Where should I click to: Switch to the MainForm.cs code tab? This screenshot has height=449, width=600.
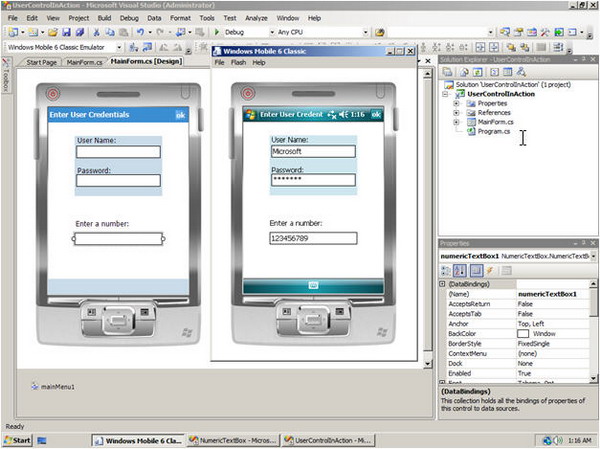(84, 62)
